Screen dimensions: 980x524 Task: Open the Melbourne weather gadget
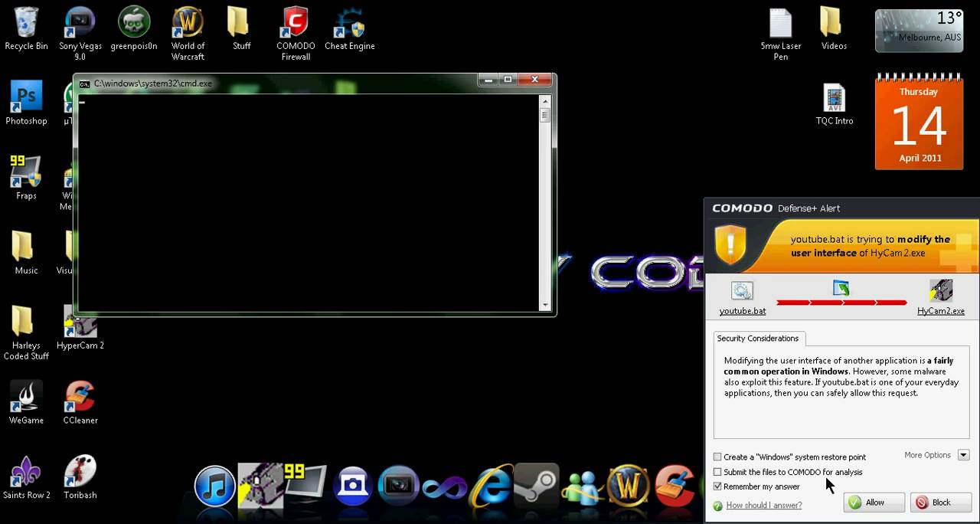pos(919,31)
